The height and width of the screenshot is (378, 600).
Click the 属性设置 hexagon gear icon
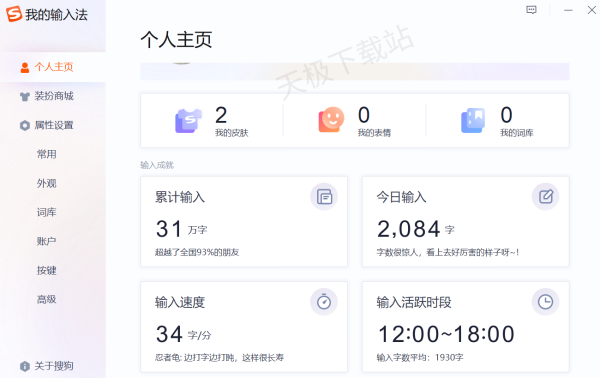tap(25, 125)
